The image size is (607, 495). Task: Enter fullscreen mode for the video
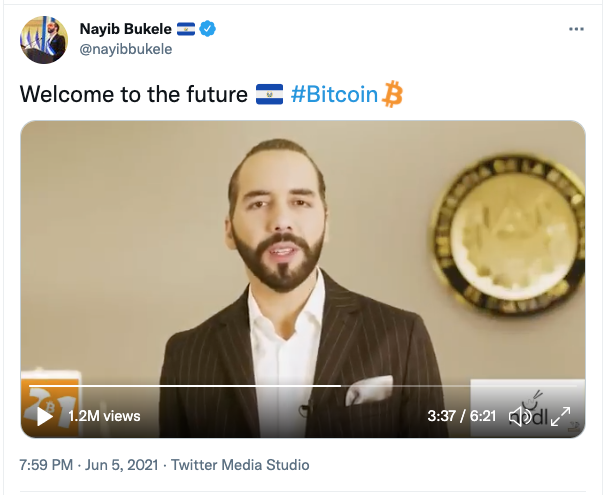tap(561, 416)
